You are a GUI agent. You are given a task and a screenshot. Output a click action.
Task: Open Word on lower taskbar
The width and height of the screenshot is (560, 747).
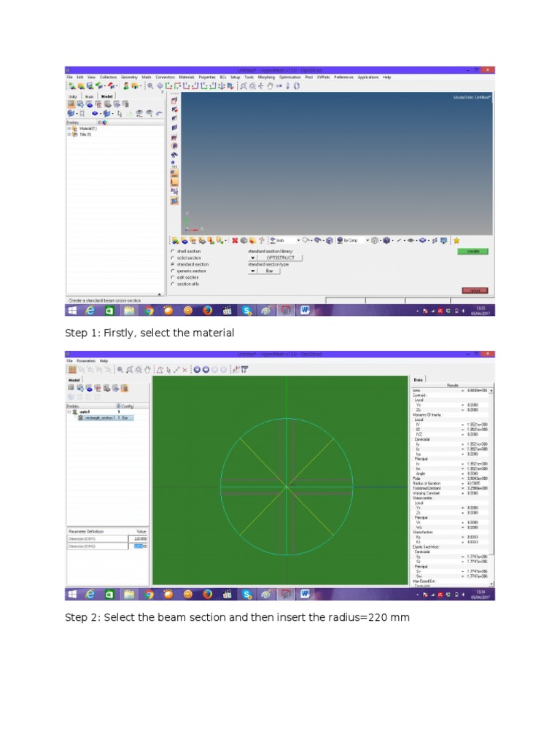pyautogui.click(x=305, y=594)
